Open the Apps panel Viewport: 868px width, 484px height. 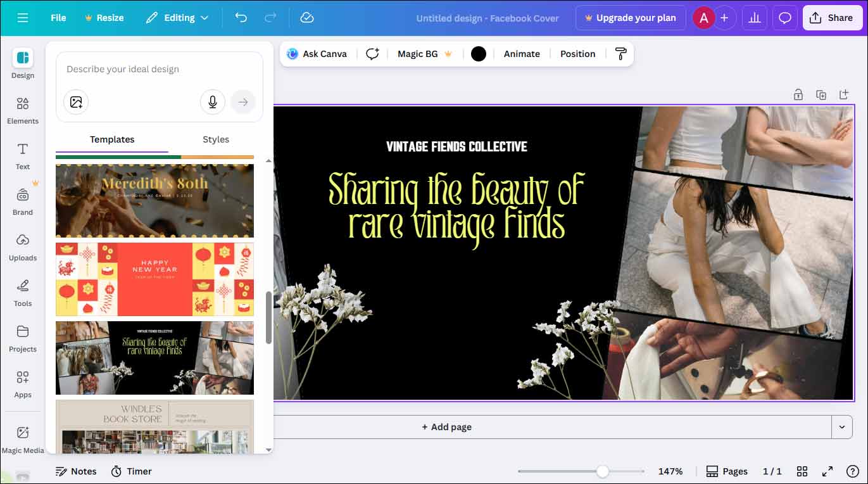[22, 385]
